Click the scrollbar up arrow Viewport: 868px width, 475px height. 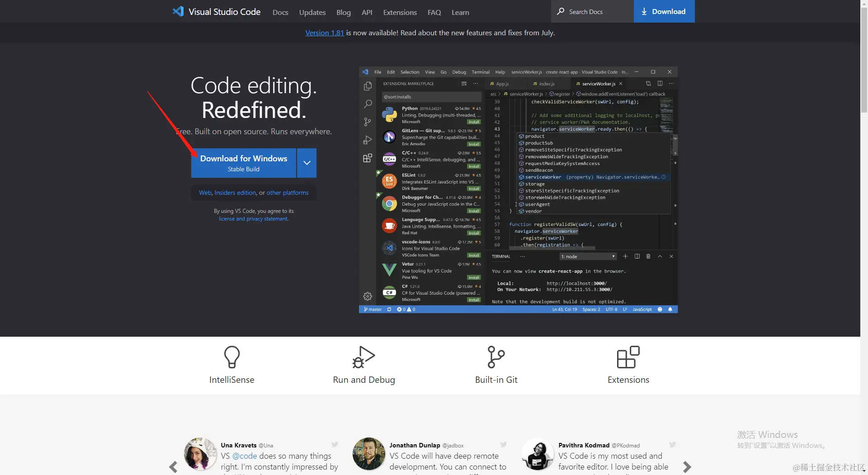coord(864,4)
